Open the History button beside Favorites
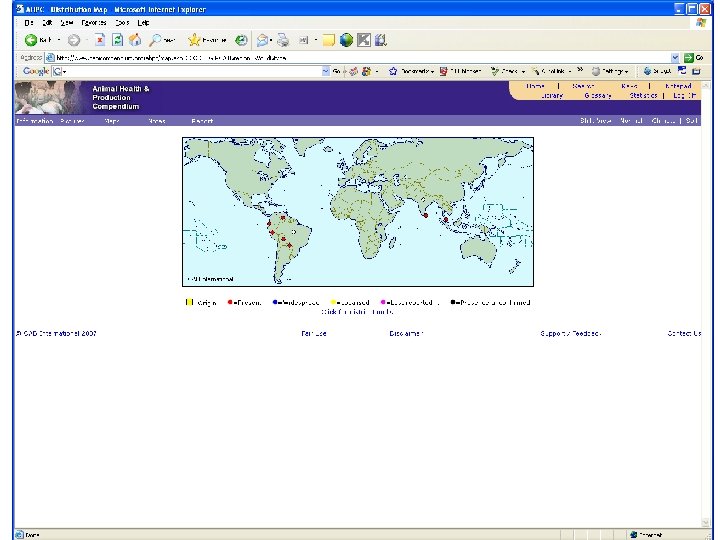The width and height of the screenshot is (720, 540). pos(241,40)
